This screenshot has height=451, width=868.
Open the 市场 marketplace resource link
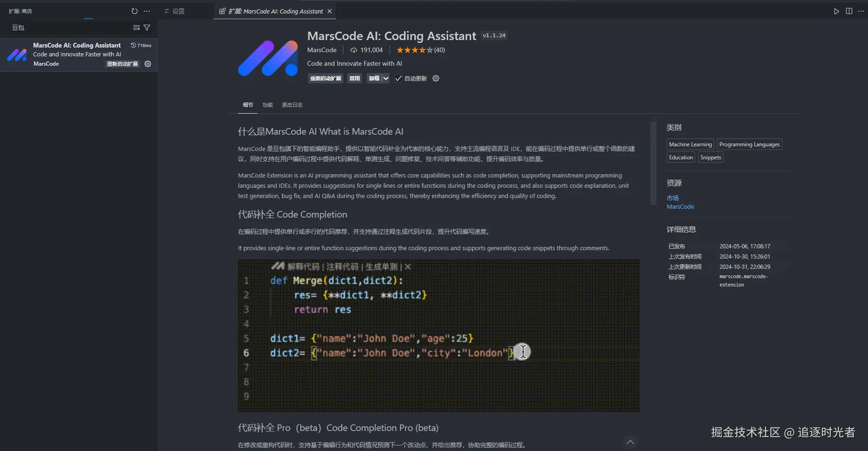(673, 198)
